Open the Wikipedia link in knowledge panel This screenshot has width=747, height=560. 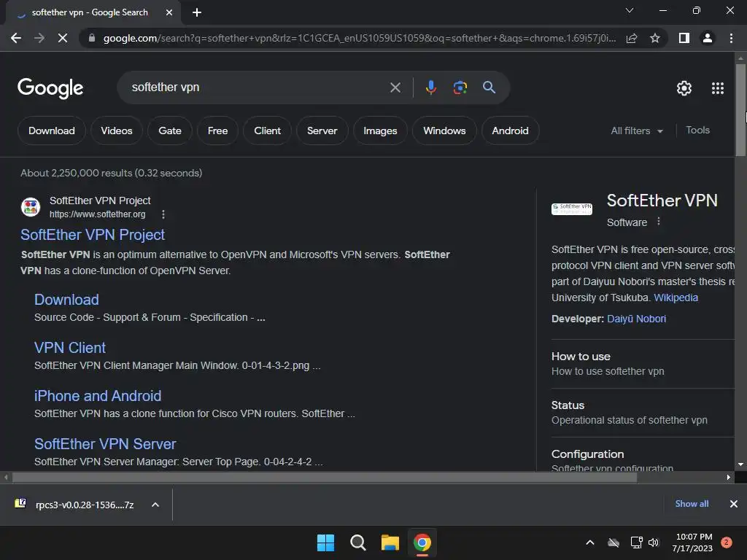pos(676,297)
